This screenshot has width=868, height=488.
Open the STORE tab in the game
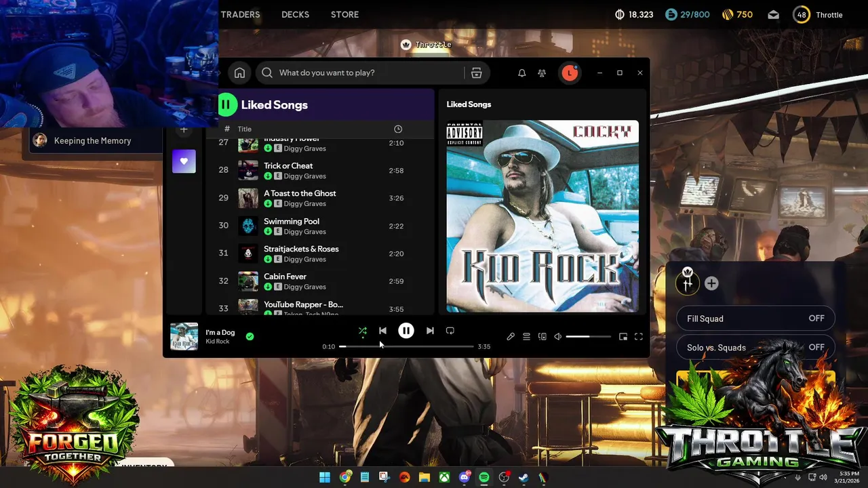344,14
